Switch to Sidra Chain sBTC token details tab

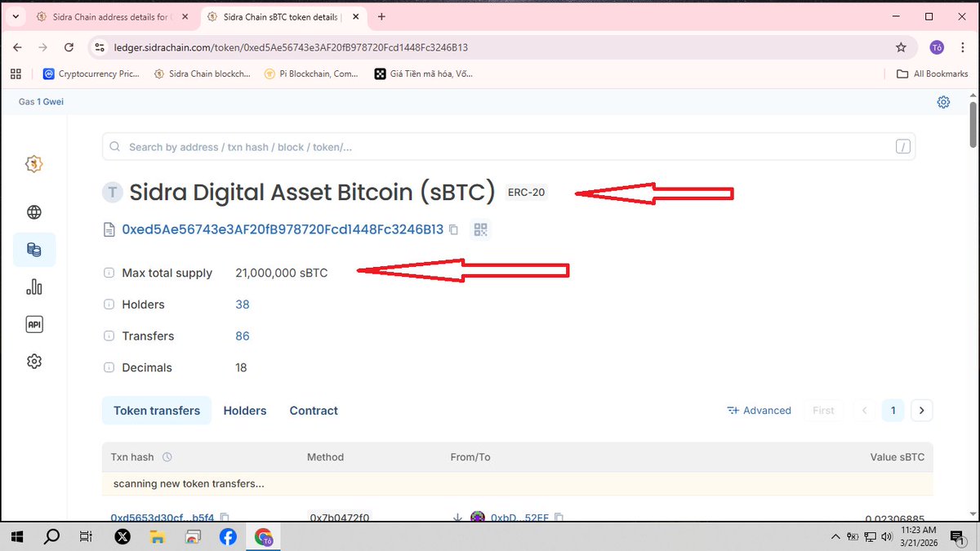[x=282, y=16]
